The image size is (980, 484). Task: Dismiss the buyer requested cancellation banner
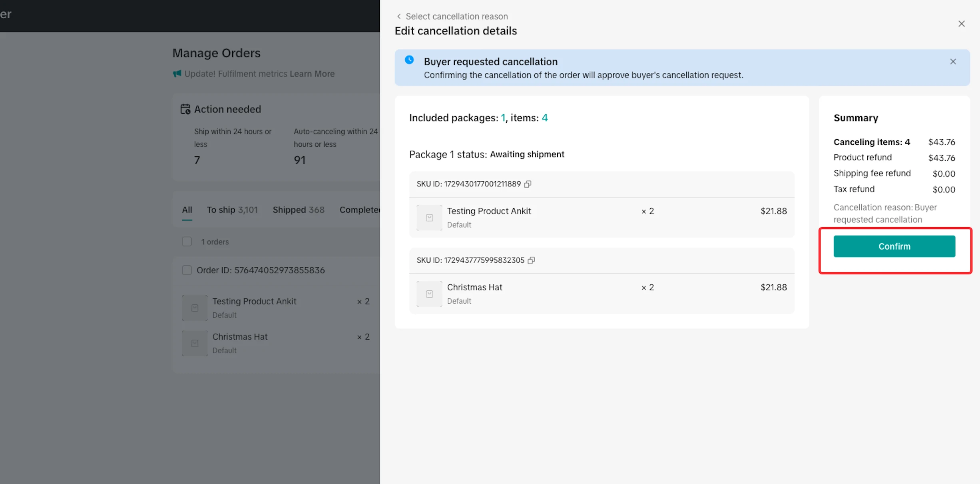tap(953, 62)
